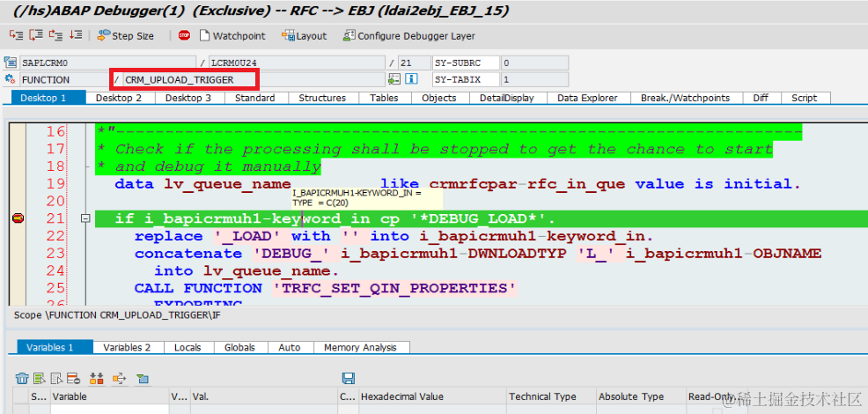This screenshot has width=868, height=414.
Task: Click the breakpoint marker at line 21
Action: (18, 219)
